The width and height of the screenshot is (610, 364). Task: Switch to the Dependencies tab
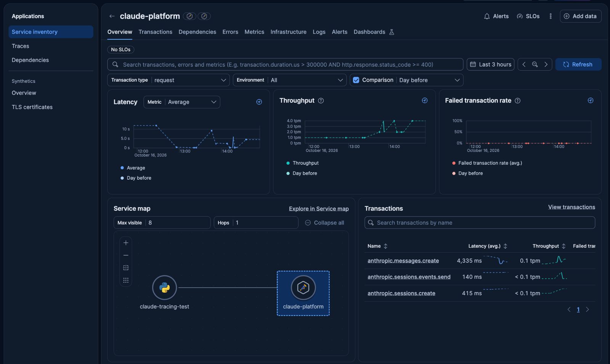197,32
